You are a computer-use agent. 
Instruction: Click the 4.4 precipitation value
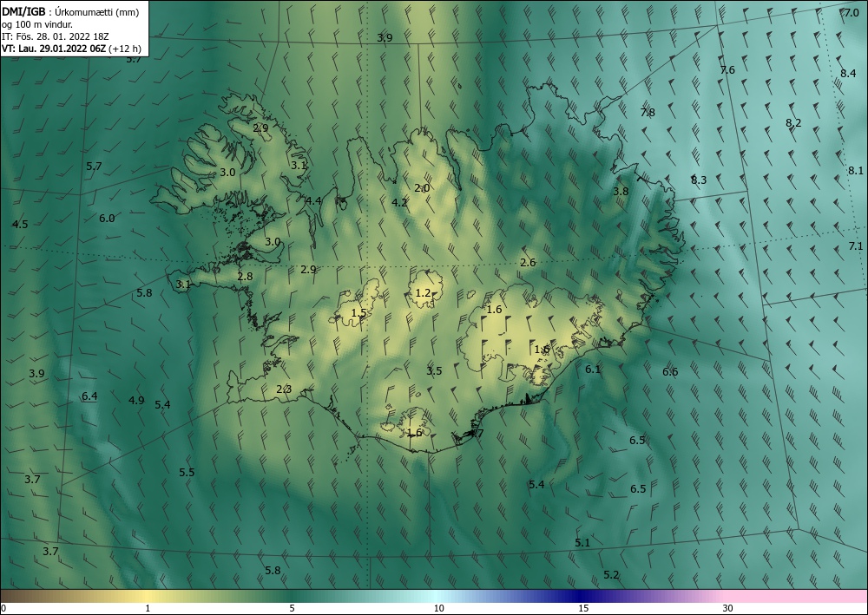[x=313, y=200]
